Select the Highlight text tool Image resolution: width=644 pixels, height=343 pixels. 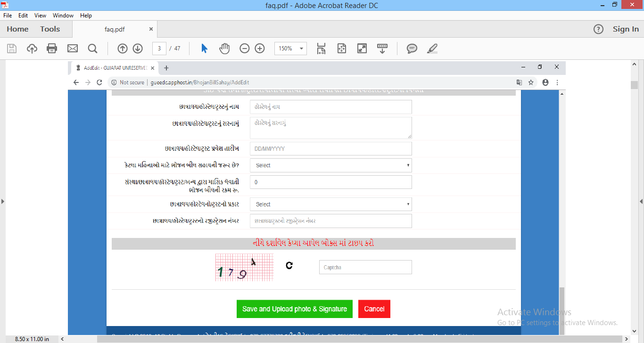click(432, 48)
